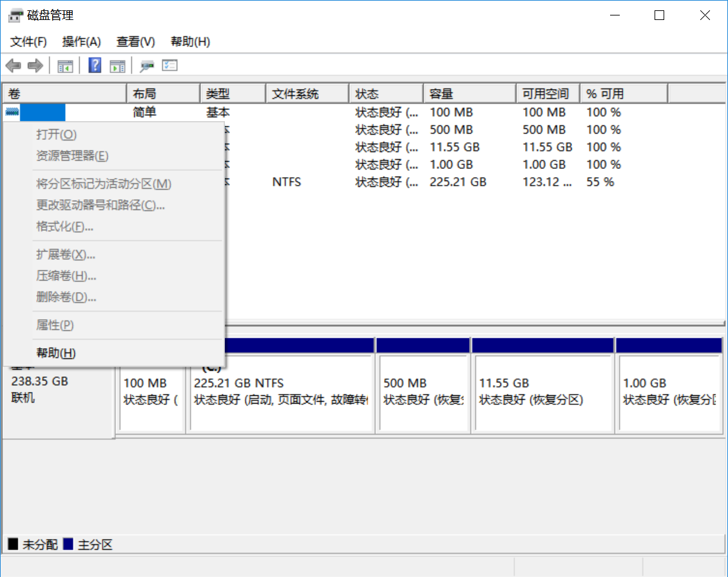Screen dimensions: 728x577
Task: Click the Forward arrow toolbar icon
Action: point(35,66)
